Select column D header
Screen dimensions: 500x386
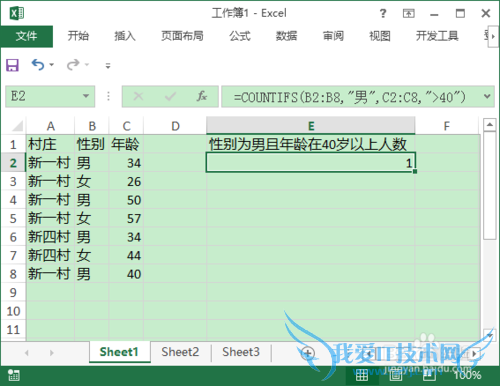[x=175, y=126]
